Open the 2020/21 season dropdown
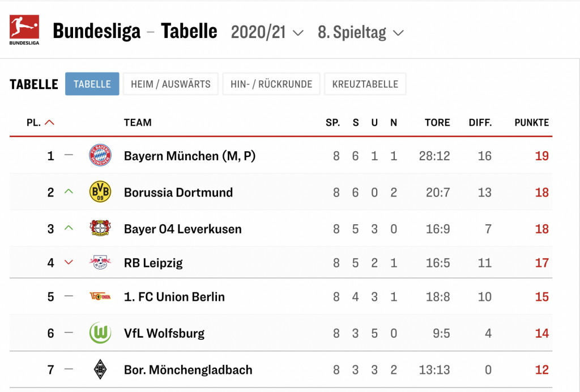The image size is (580, 392). click(x=267, y=32)
